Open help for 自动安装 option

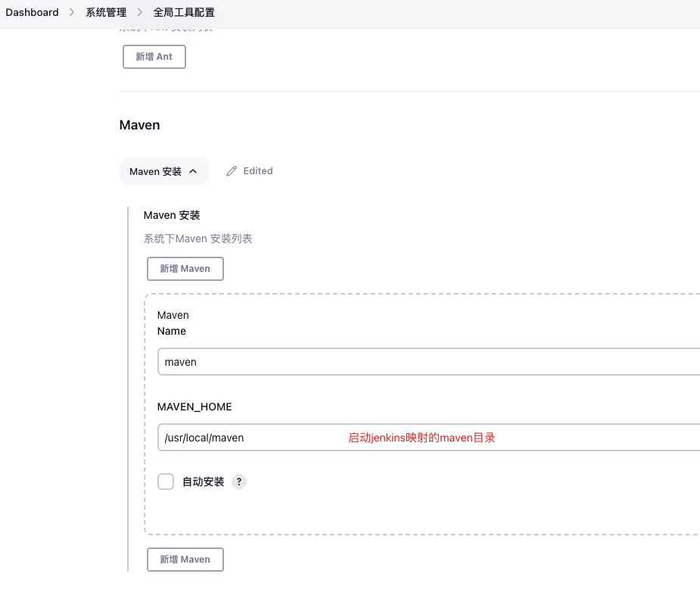[x=239, y=482]
